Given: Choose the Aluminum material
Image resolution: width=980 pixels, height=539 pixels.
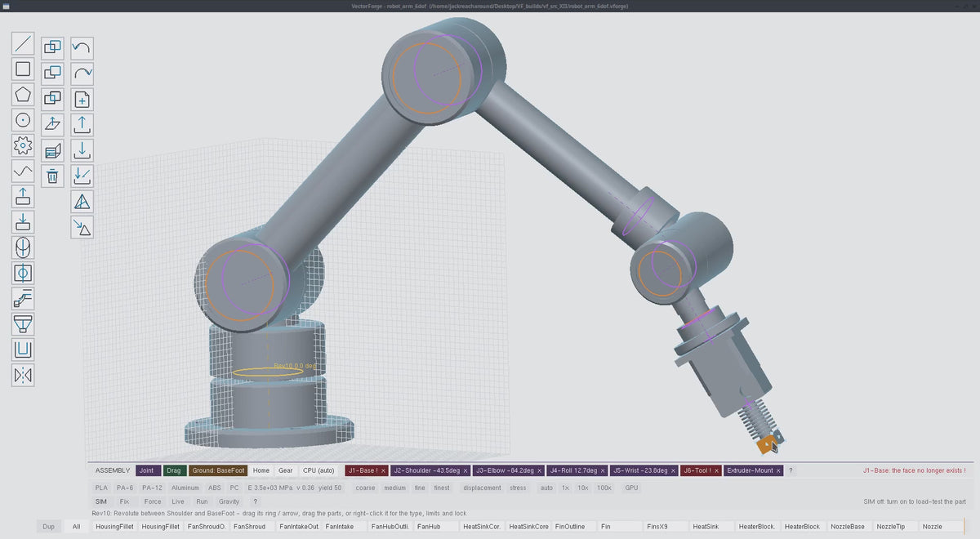Looking at the screenshot, I should pos(185,488).
